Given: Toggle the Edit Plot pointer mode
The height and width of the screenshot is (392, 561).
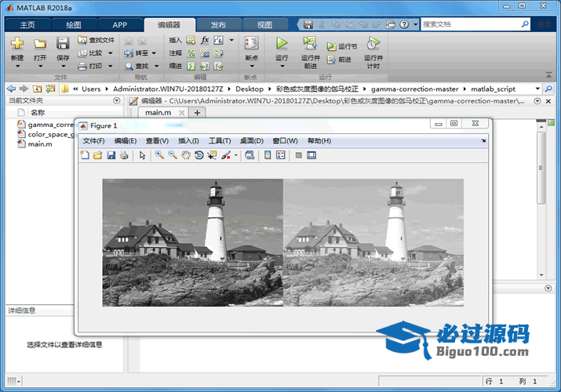Looking at the screenshot, I should [x=143, y=155].
